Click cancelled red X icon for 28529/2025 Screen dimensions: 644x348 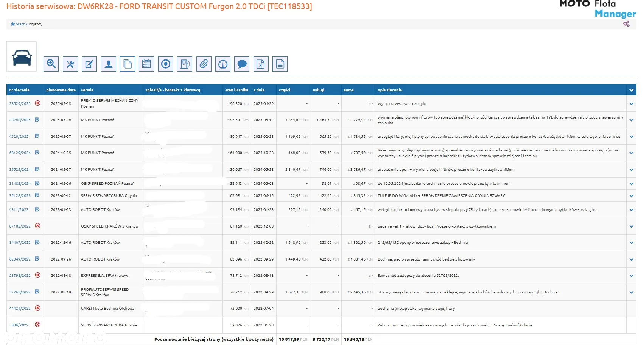(37, 103)
